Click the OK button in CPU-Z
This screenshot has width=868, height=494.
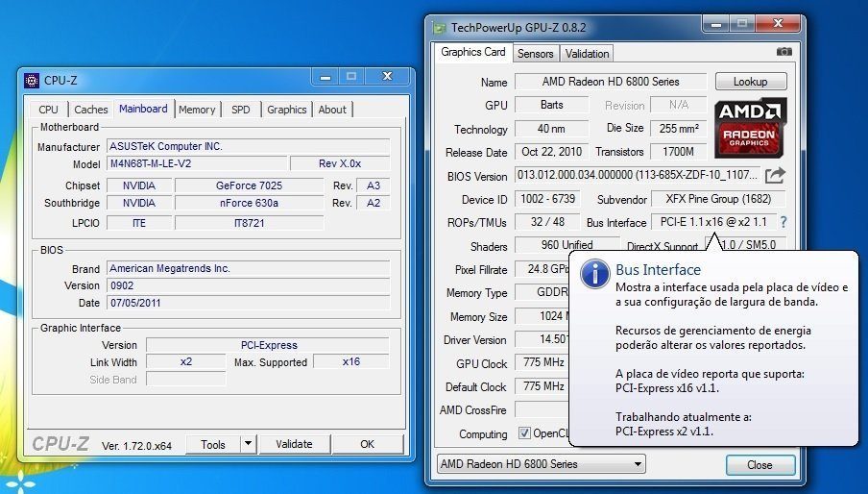(x=368, y=444)
